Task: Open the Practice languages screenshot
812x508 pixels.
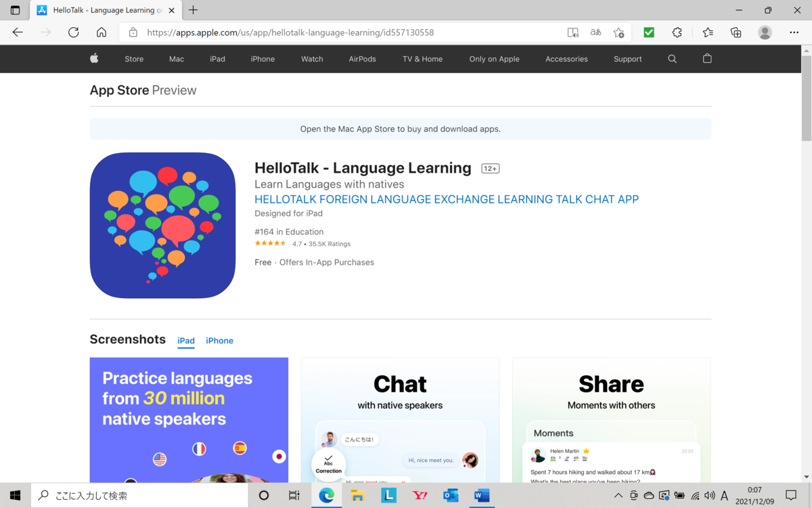Action: click(x=189, y=420)
